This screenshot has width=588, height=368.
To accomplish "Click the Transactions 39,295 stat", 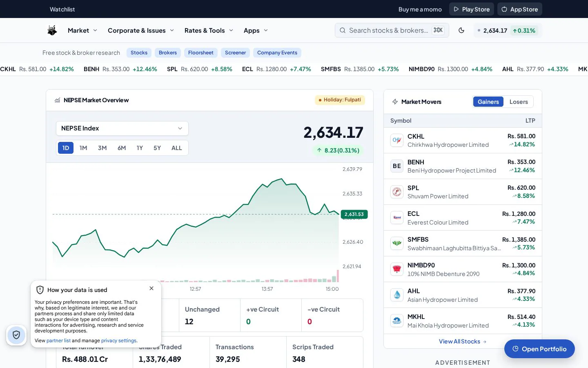I will 248,353.
